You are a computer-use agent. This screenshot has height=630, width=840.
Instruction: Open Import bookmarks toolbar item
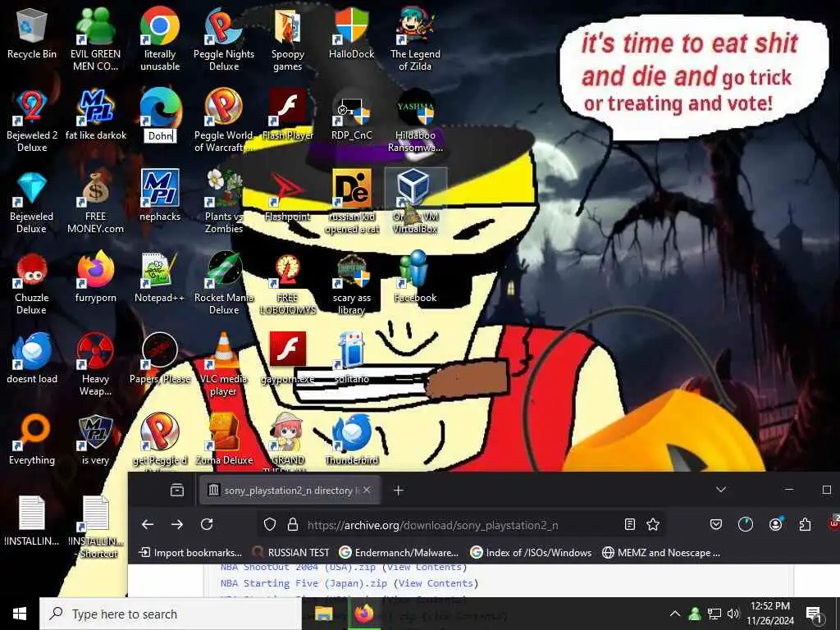coord(190,552)
